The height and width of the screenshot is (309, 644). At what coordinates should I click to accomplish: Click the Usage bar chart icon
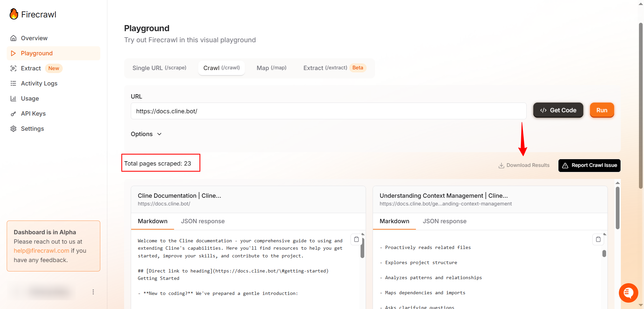point(13,99)
